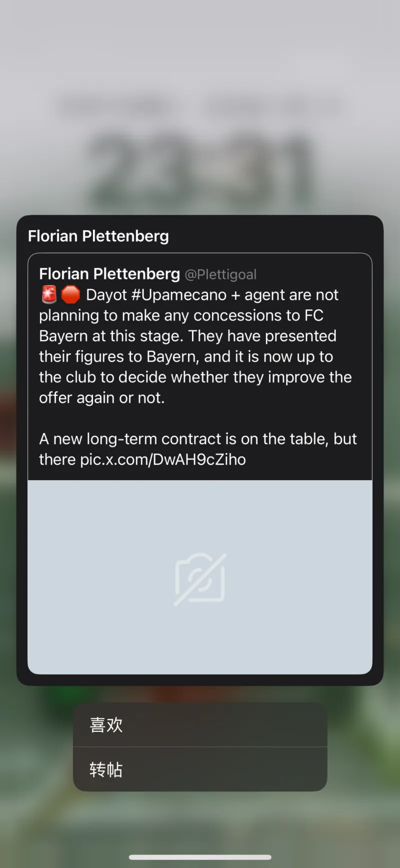
Task: Tap the notification header title above the tweet card
Action: pos(98,236)
